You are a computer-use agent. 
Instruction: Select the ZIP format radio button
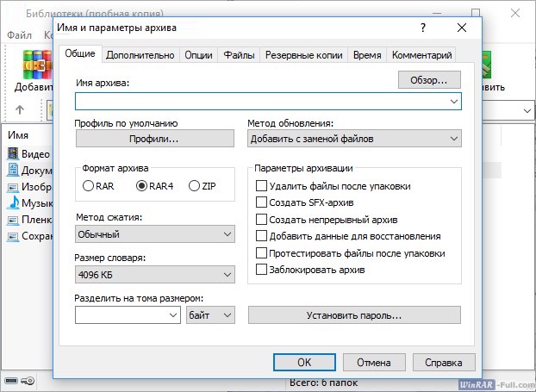[x=194, y=186]
